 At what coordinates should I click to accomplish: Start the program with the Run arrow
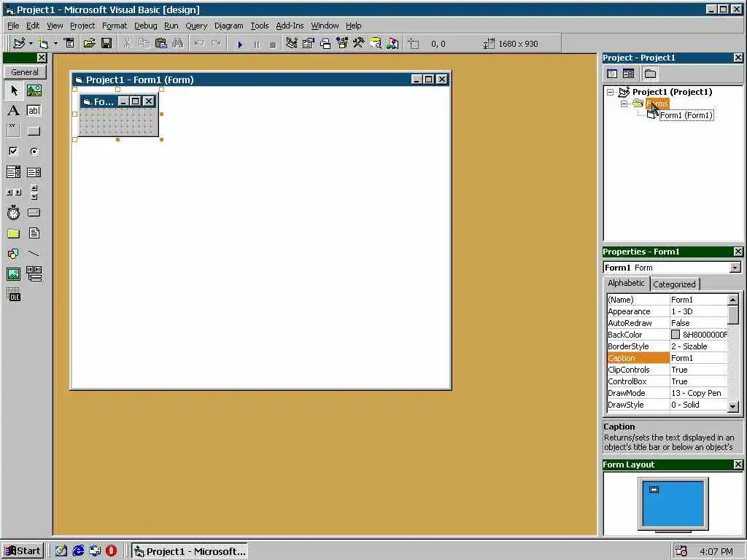(239, 44)
